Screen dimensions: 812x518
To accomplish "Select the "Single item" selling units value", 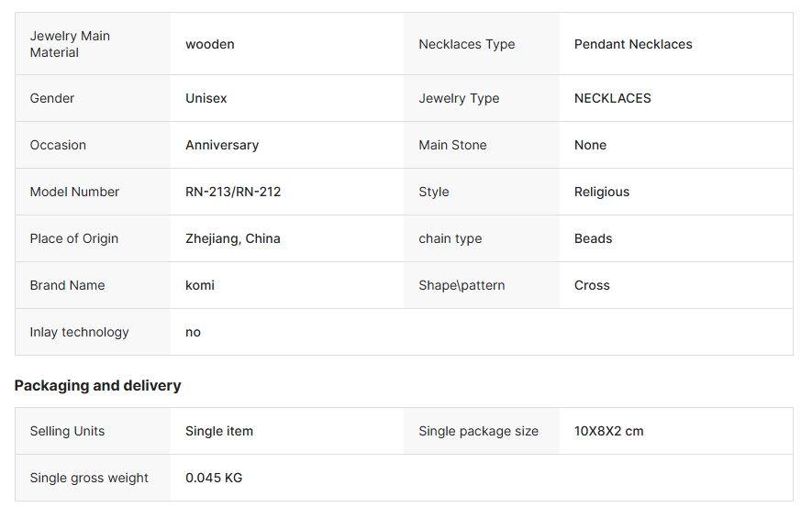I will pyautogui.click(x=219, y=431).
